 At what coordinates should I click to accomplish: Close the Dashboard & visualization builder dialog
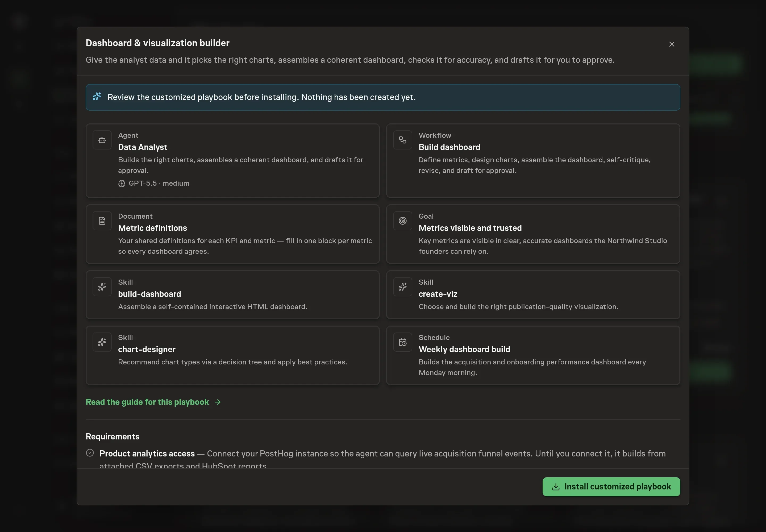click(672, 44)
